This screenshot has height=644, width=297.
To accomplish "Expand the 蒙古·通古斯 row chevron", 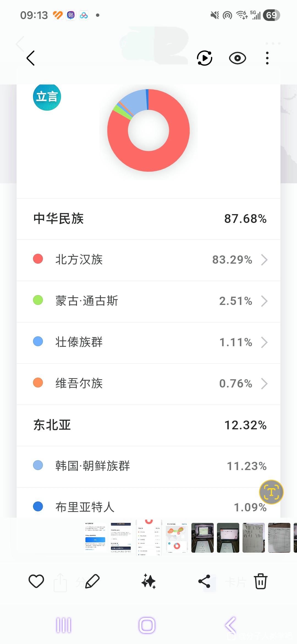I will pyautogui.click(x=264, y=301).
